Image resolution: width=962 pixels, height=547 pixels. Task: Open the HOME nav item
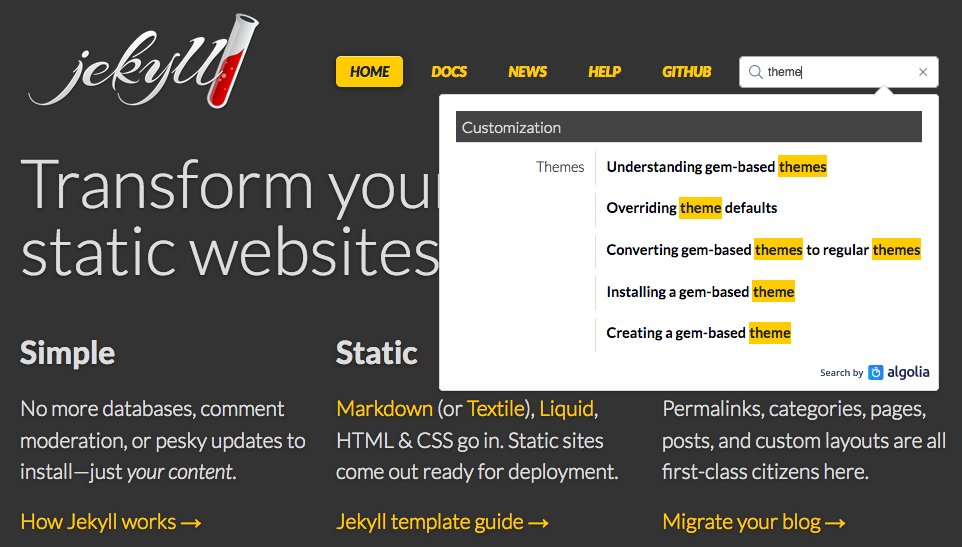(x=369, y=72)
